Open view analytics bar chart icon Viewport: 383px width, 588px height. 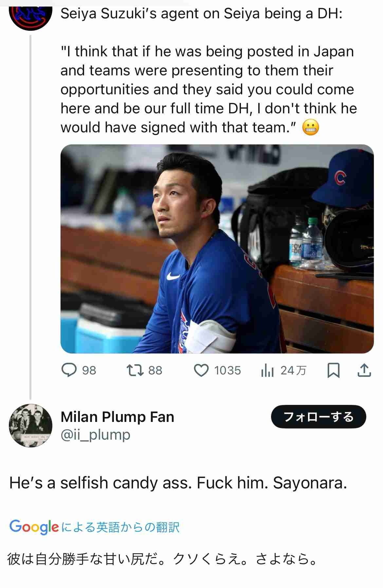(267, 370)
